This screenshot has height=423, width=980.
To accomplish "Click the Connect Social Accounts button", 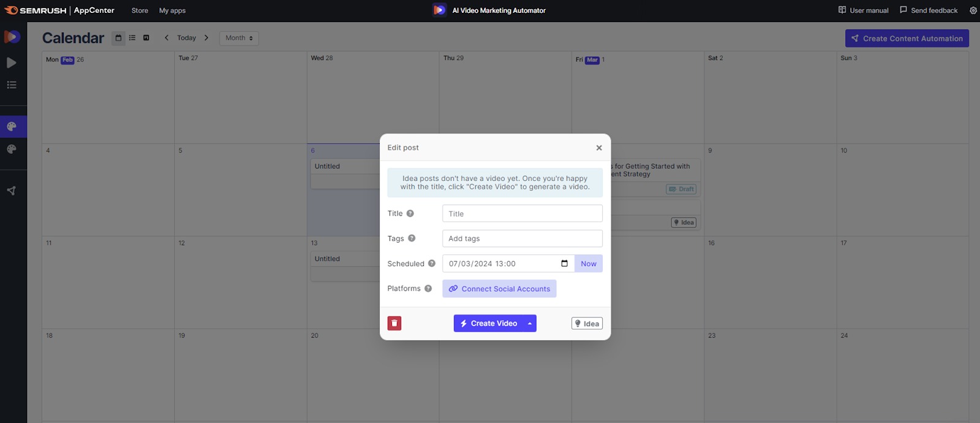I will click(499, 289).
